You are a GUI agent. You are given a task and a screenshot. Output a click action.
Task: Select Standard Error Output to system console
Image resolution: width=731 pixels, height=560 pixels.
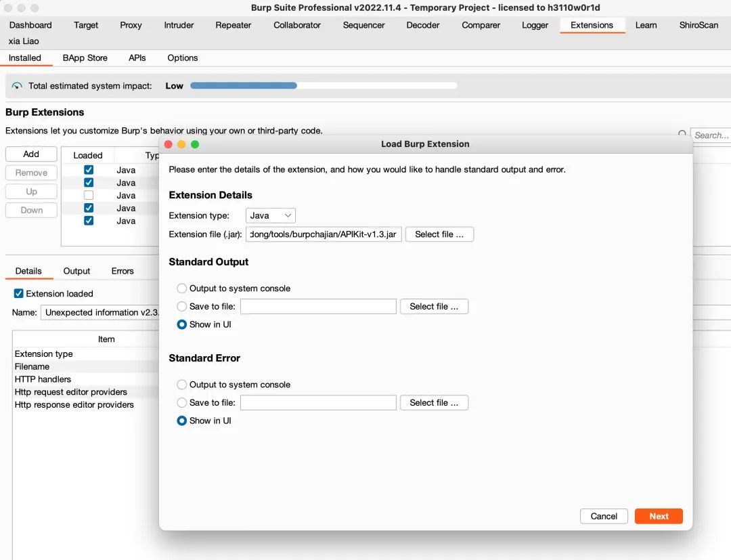click(182, 385)
